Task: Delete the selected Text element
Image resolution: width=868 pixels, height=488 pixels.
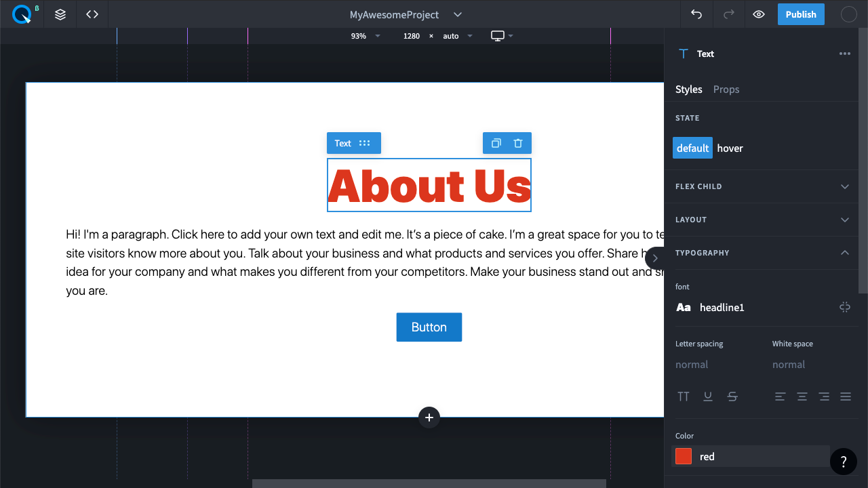Action: tap(518, 143)
